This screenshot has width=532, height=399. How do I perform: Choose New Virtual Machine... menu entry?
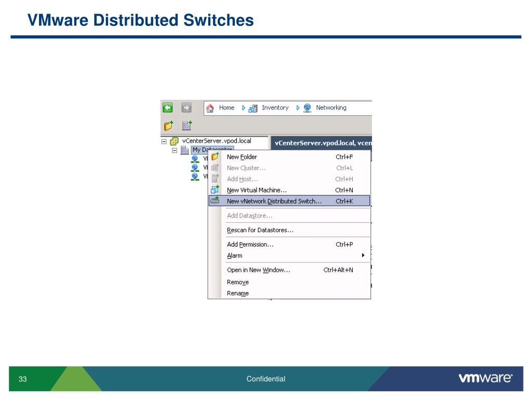[289, 190]
